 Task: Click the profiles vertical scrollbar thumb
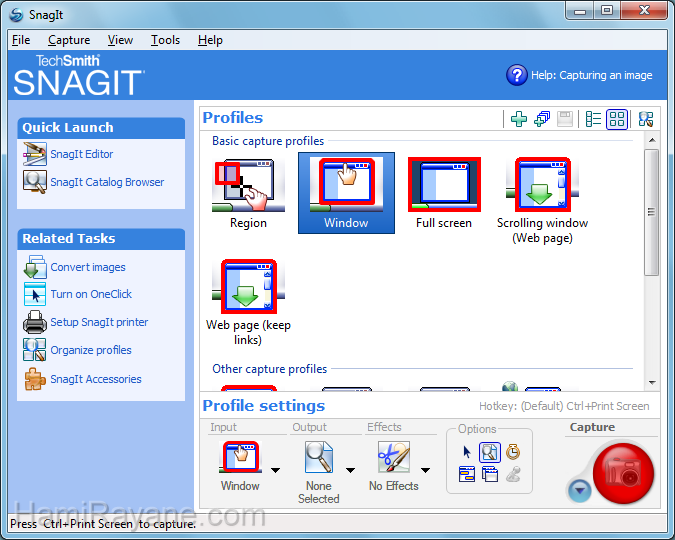[x=652, y=212]
